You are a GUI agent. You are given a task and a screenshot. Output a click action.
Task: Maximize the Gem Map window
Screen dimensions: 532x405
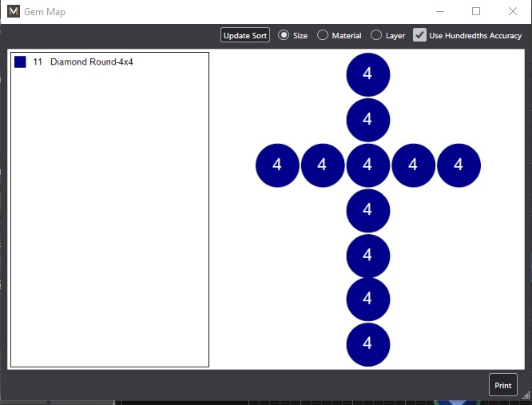(x=476, y=11)
